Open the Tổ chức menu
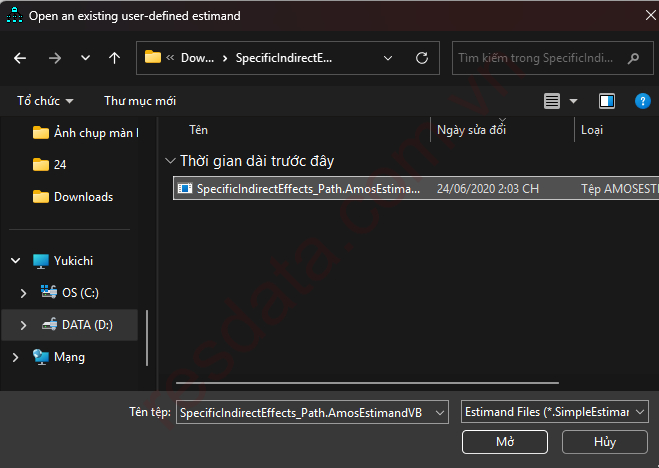659x468 pixels. [45, 101]
